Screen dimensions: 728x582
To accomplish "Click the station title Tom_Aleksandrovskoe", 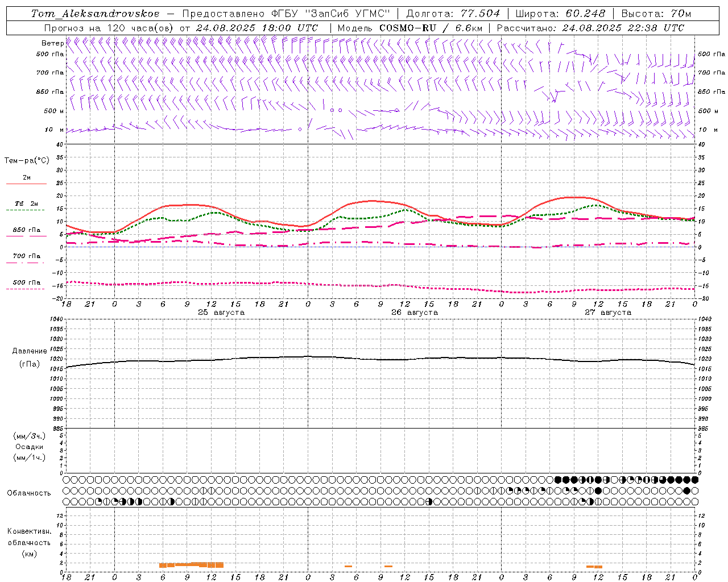I will 96,14.
